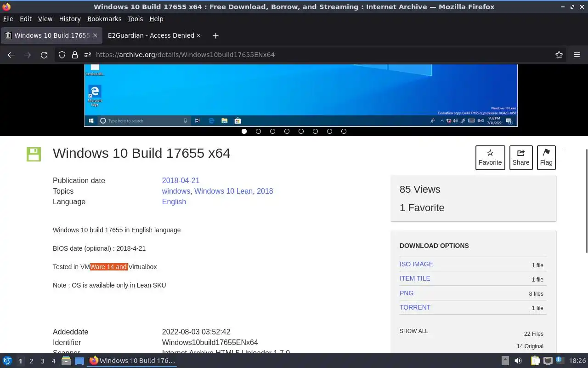Open update notification tray icon
Screen dimensions: 588x368
coord(560,360)
